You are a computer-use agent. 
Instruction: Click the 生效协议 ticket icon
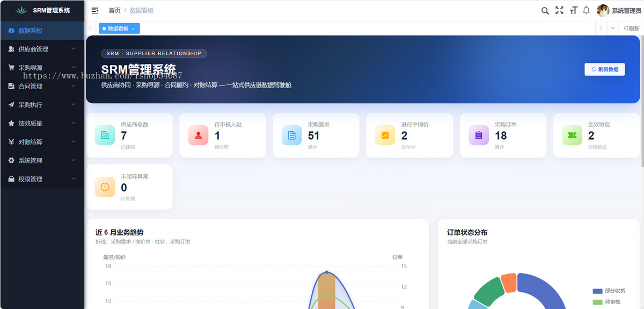tap(572, 135)
